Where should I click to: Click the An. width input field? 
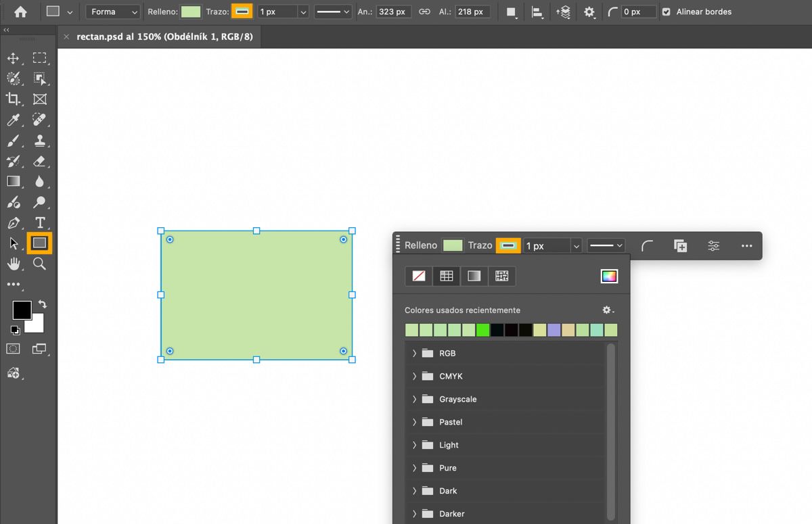(x=394, y=11)
